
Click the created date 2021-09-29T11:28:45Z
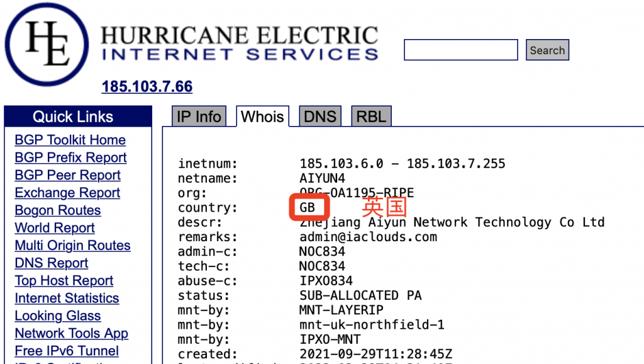[x=376, y=354]
